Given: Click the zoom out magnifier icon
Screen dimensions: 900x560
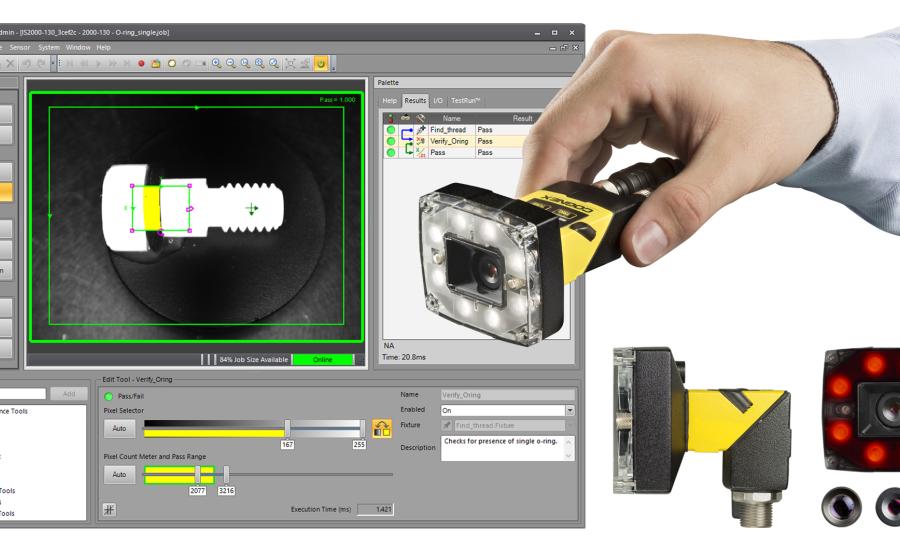Looking at the screenshot, I should [x=231, y=64].
